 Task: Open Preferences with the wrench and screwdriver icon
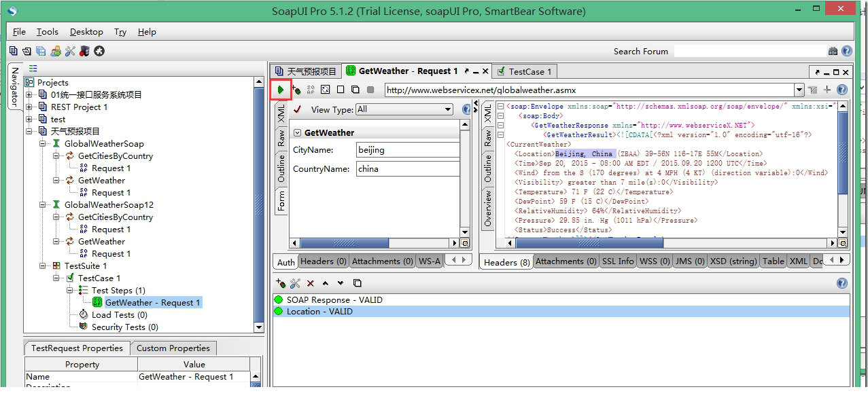tap(70, 51)
